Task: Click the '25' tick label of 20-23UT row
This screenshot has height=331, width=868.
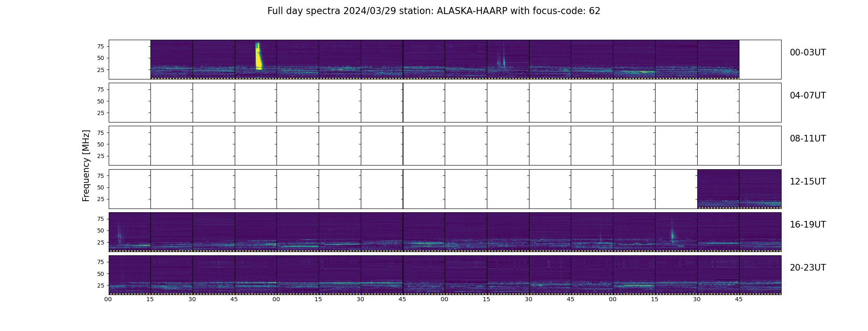Action: (100, 285)
